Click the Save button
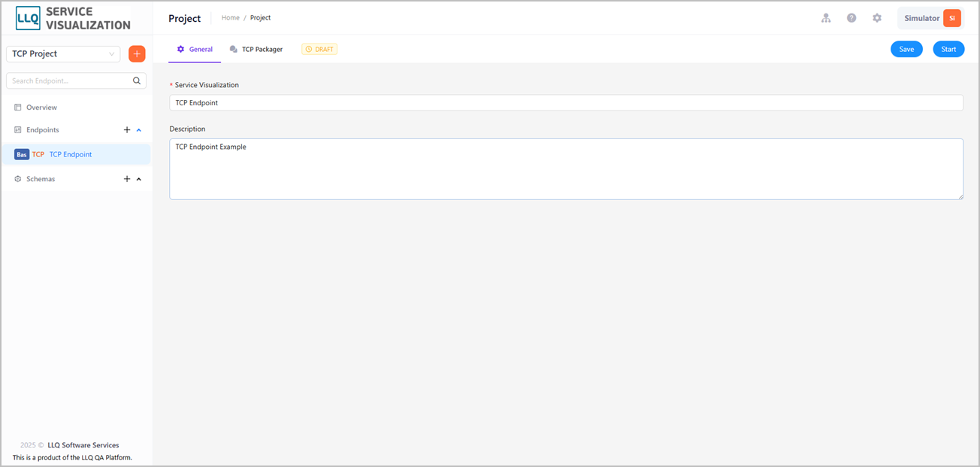Screen dimensions: 980x467 coord(906,49)
